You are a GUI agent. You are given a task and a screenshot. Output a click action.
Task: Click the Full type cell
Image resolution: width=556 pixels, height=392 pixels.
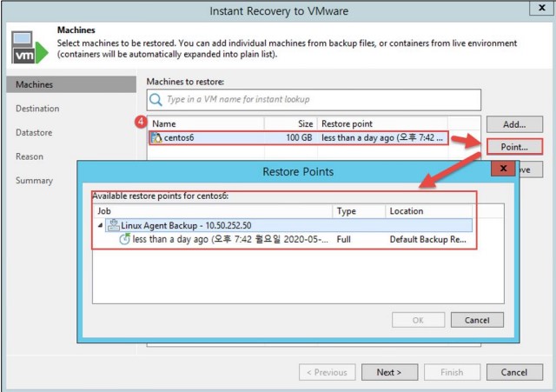tap(344, 239)
